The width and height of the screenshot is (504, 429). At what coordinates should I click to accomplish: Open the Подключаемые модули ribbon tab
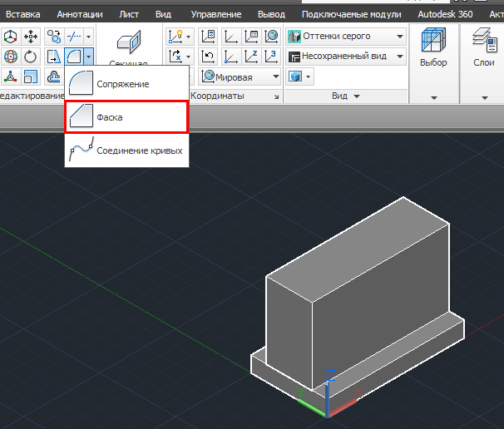351,14
